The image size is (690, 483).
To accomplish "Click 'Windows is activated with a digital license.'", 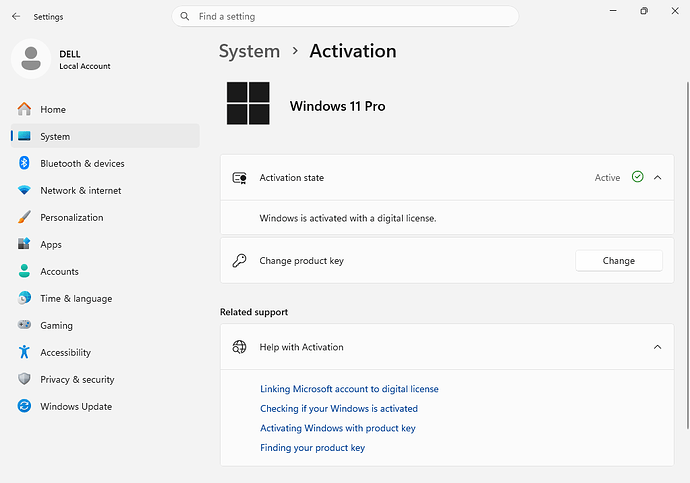I will (x=348, y=218).
